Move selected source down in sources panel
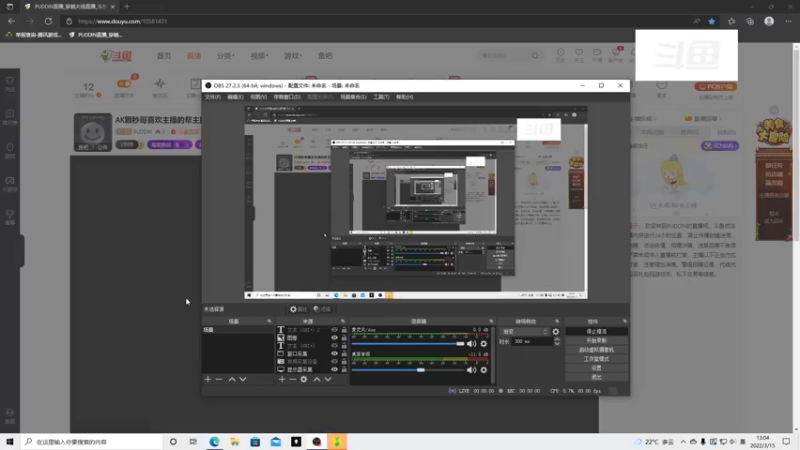Image resolution: width=800 pixels, height=450 pixels. 328,379
